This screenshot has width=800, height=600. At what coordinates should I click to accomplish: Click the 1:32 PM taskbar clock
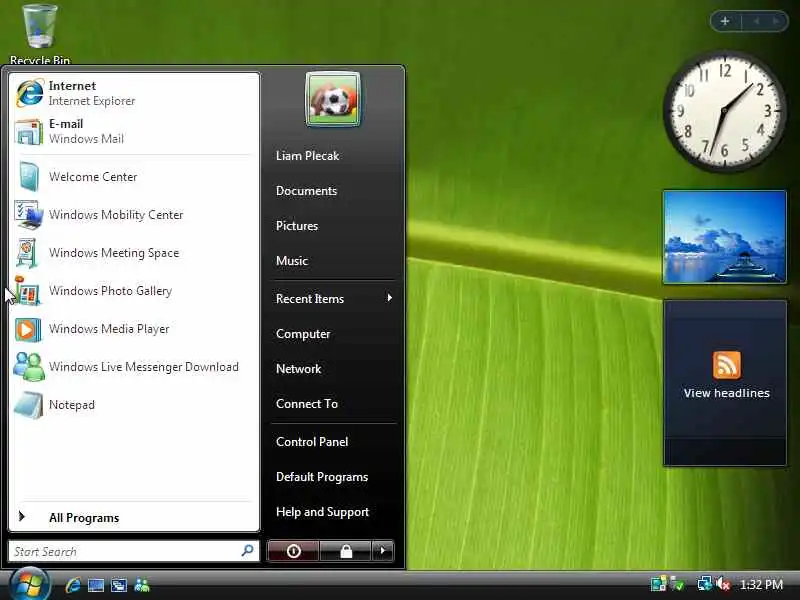pos(761,584)
